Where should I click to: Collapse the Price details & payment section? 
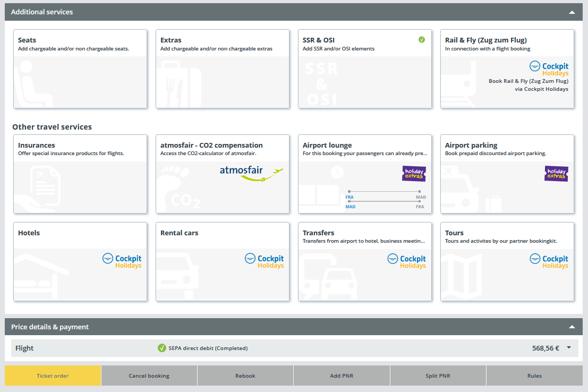pyautogui.click(x=572, y=327)
